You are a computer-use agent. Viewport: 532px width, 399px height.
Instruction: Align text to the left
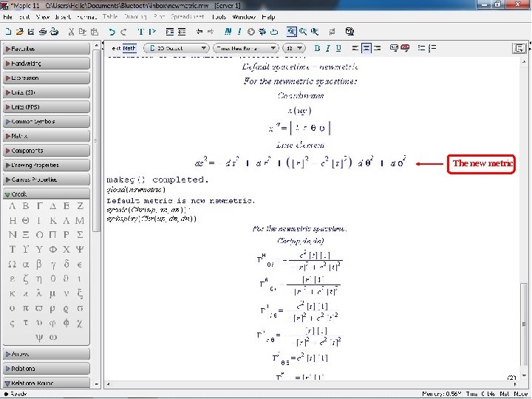(355, 48)
